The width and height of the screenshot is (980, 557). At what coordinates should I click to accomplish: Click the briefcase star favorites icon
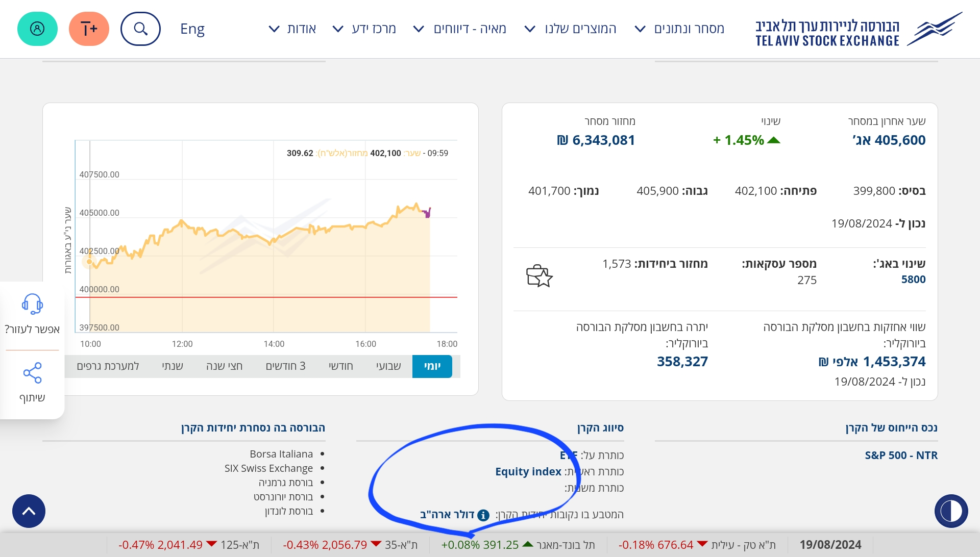pos(539,276)
